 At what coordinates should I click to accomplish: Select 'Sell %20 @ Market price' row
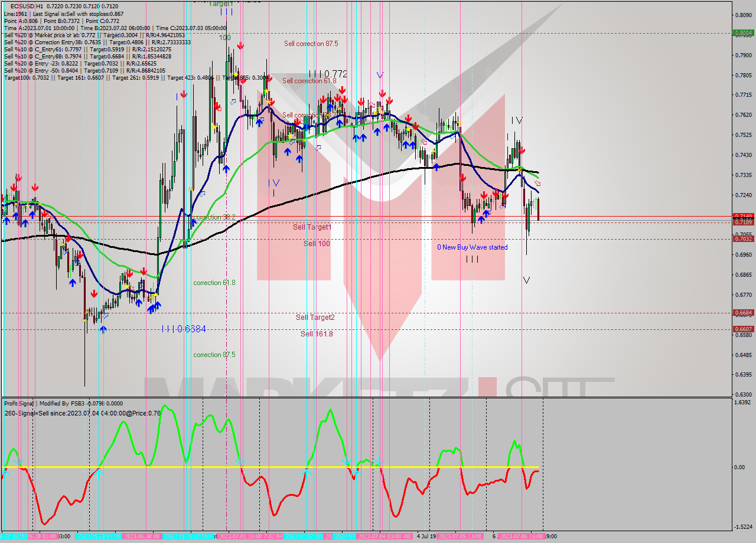point(94,35)
